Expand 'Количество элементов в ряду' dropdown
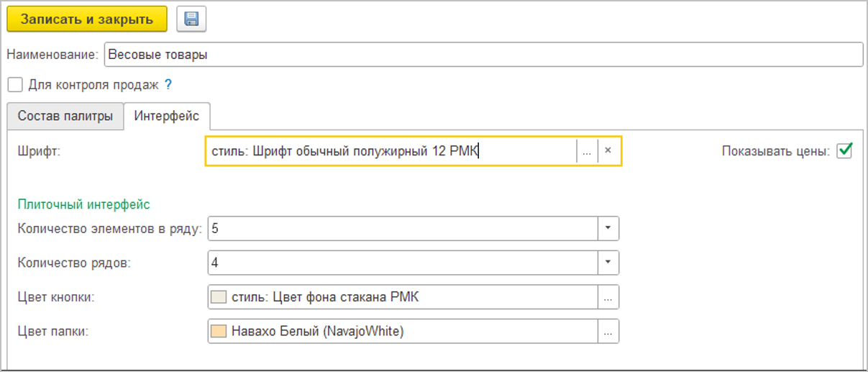 click(608, 228)
